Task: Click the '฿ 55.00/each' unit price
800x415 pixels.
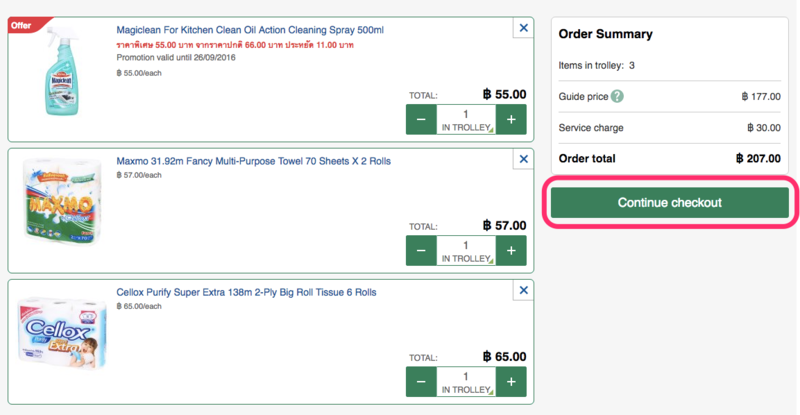Action: 139,73
